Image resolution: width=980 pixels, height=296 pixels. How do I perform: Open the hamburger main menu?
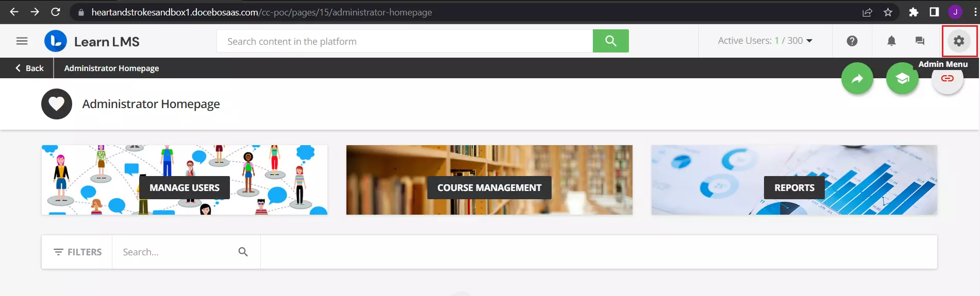22,41
